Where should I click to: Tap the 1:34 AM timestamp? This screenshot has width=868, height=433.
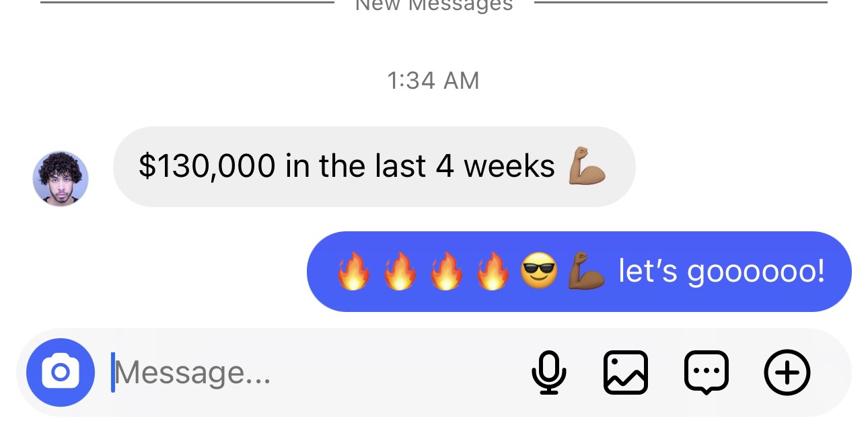click(433, 81)
